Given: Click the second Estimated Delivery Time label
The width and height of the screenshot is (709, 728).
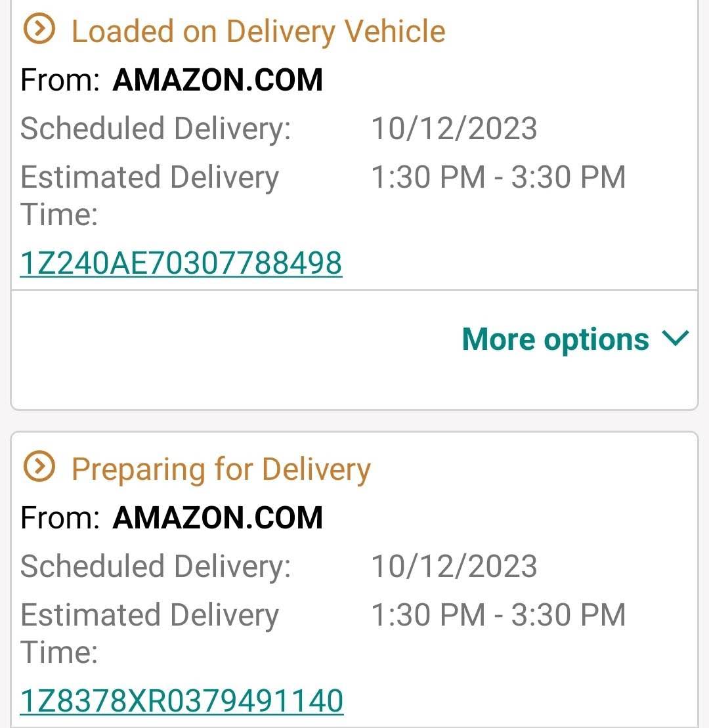Looking at the screenshot, I should pyautogui.click(x=150, y=633).
